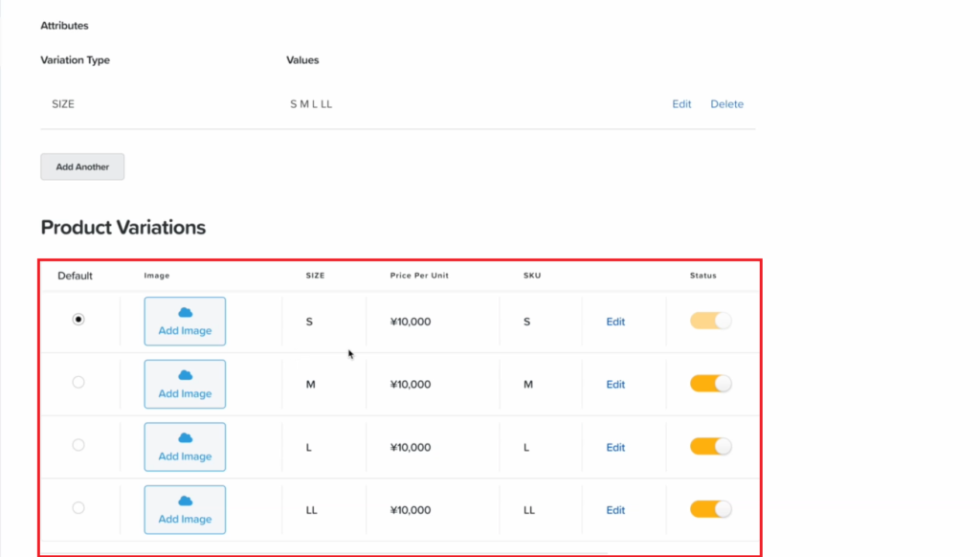The width and height of the screenshot is (980, 557).
Task: Click cloud upload icon for size M
Action: coord(185,375)
